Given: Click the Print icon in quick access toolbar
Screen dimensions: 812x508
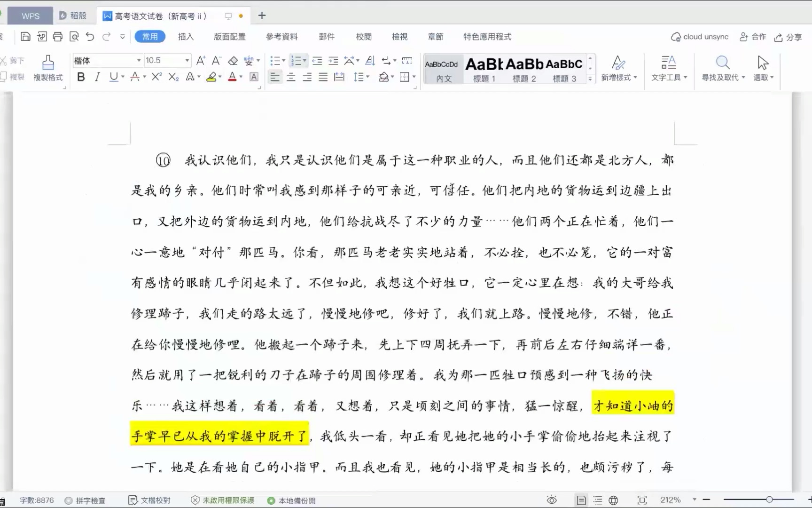Looking at the screenshot, I should (58, 37).
